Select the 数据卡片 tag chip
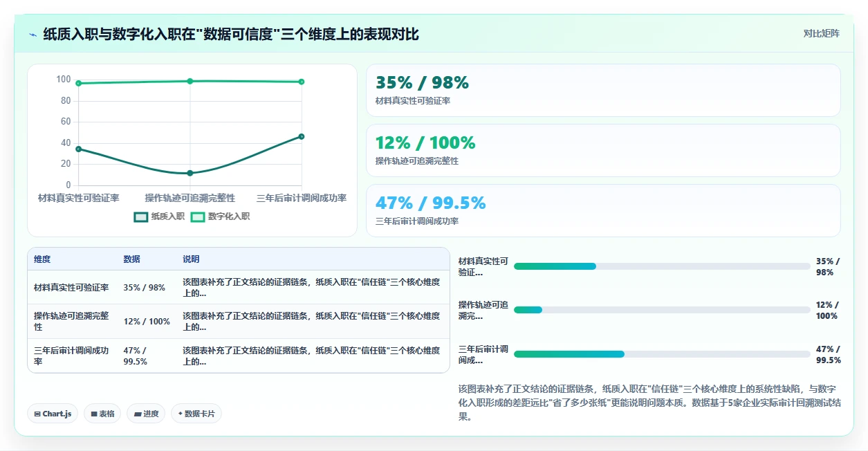This screenshot has width=868, height=451. (x=196, y=414)
